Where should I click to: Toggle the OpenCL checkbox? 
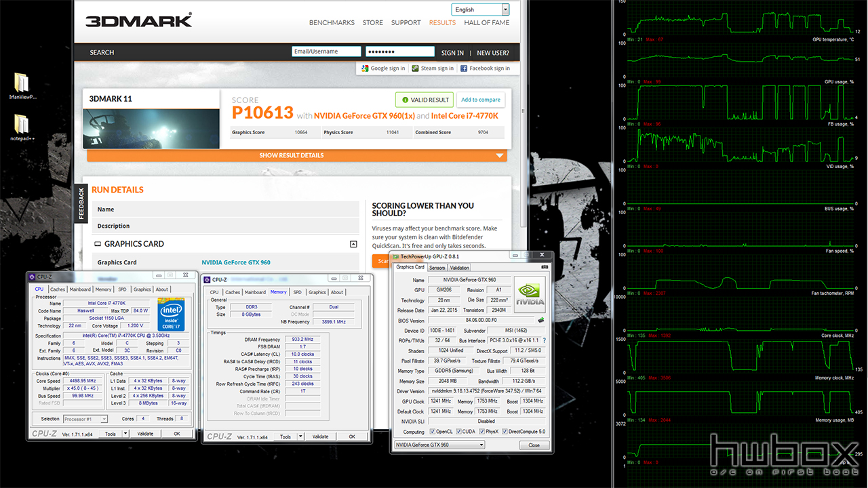coord(433,432)
